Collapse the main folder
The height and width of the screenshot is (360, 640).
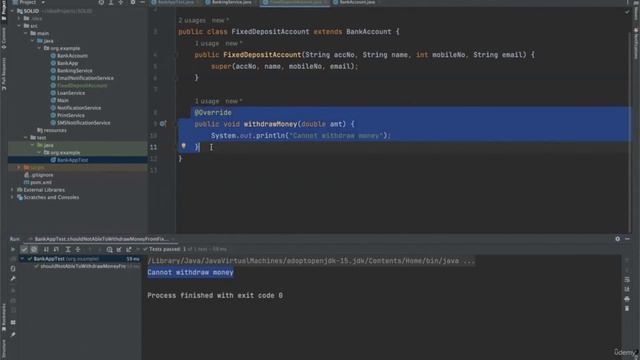point(26,33)
